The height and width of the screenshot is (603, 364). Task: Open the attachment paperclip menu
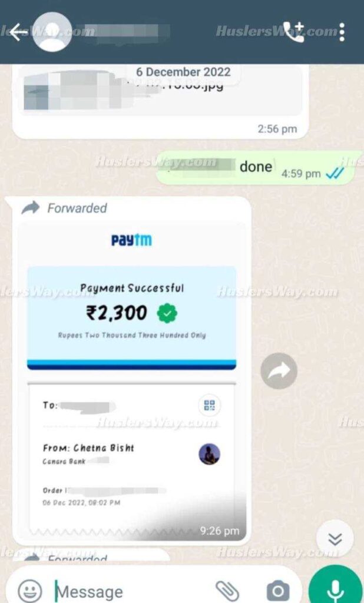click(x=227, y=591)
